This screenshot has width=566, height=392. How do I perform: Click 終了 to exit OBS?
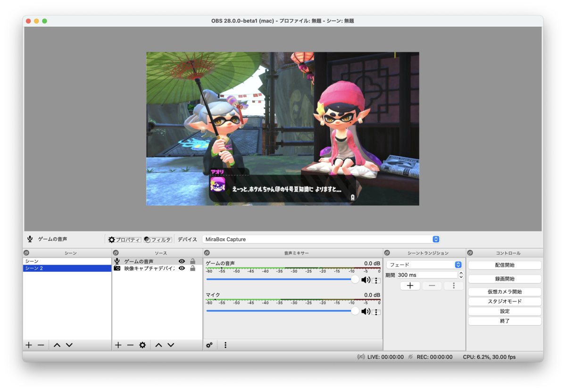[505, 321]
